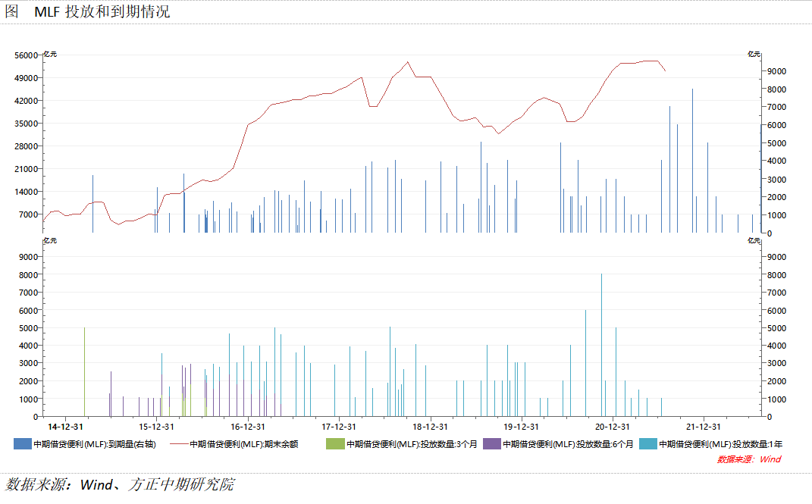The width and height of the screenshot is (812, 504).
Task: Click the 35000 left axis value
Action: pos(27,124)
